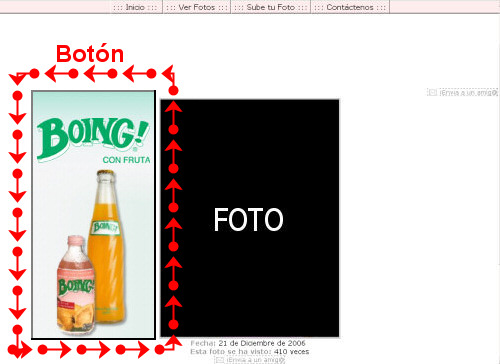Image resolution: width=500 pixels, height=364 pixels.
Task: Click the envelope icon beside the FOTO box
Action: [432, 92]
